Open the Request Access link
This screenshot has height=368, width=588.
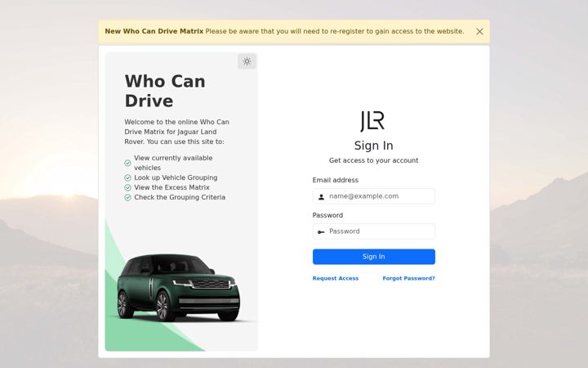(x=336, y=278)
